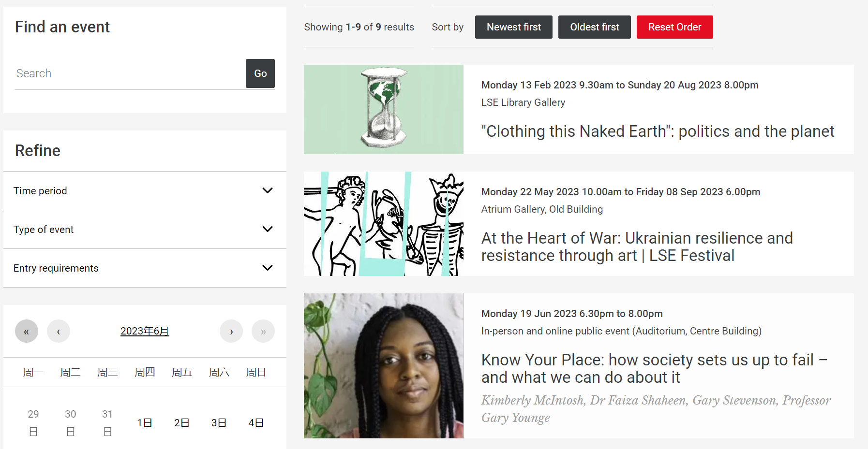Image resolution: width=868 pixels, height=449 pixels.
Task: Select previous-month date 30日
Action: 71,422
